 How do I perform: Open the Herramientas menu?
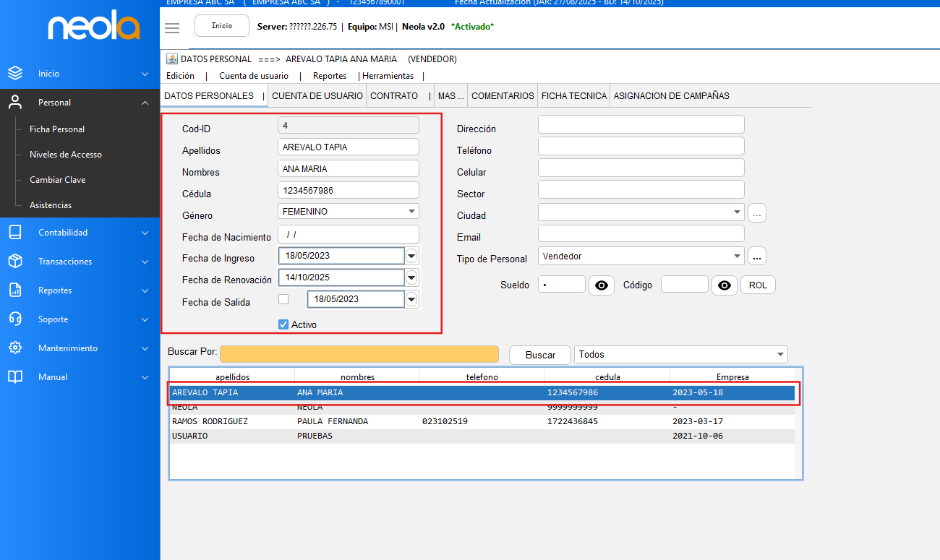388,76
